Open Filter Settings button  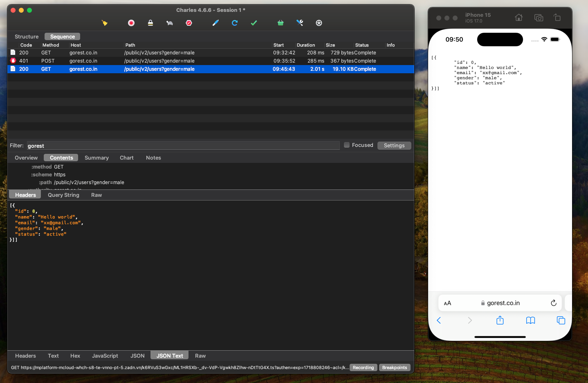point(394,145)
